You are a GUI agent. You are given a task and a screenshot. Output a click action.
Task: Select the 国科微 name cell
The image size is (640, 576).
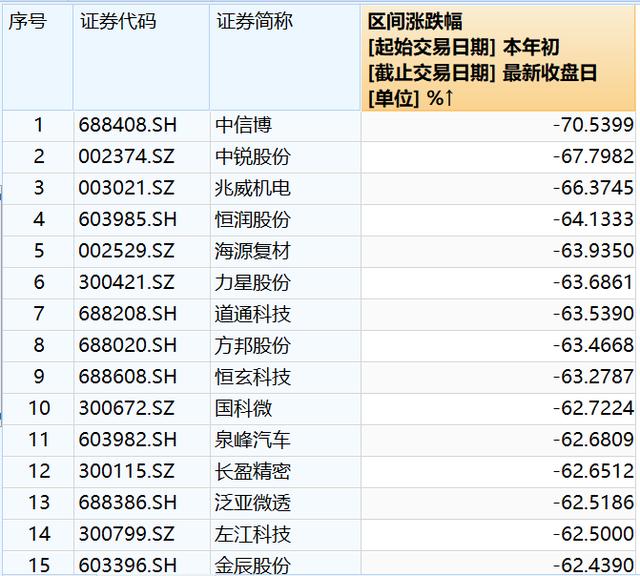pyautogui.click(x=286, y=408)
